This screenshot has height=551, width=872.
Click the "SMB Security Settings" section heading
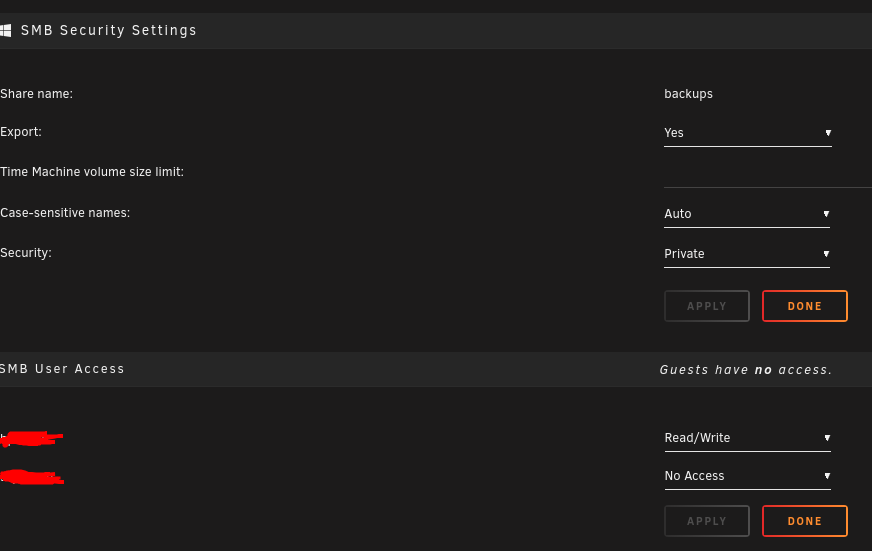[x=109, y=31]
